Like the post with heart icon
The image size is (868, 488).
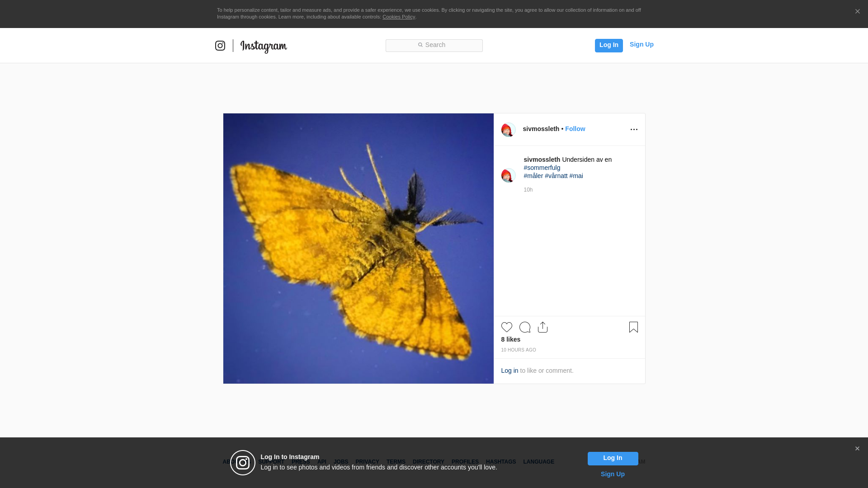506,327
